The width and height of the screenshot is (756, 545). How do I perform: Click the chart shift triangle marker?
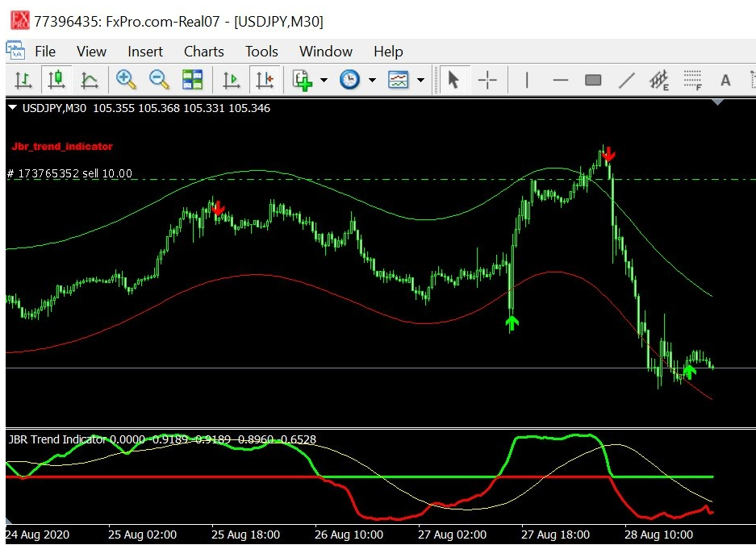(x=717, y=102)
